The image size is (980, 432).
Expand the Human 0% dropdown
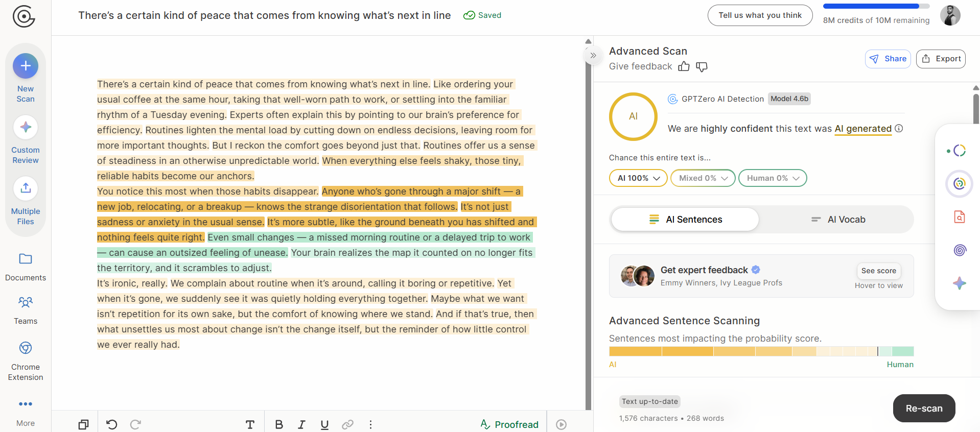(773, 178)
